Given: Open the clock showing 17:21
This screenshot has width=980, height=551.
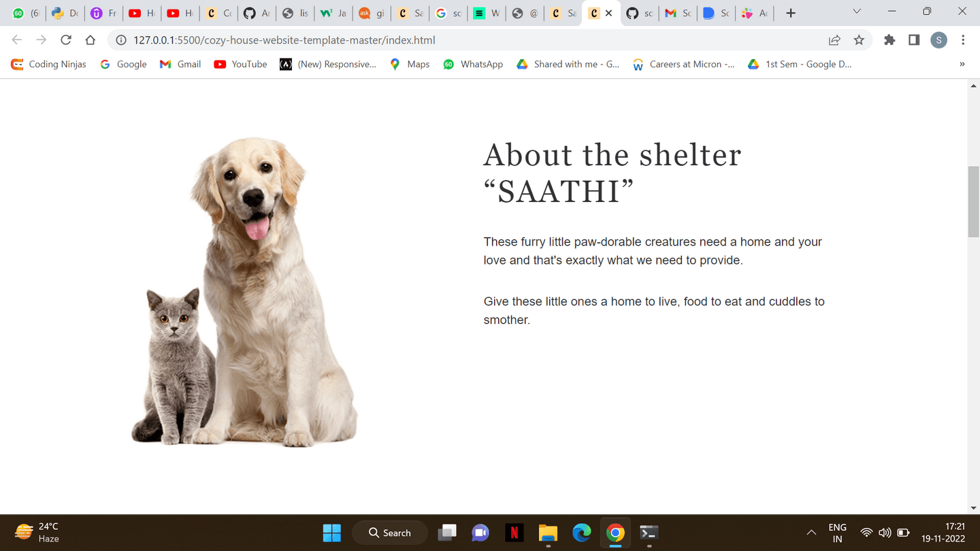Looking at the screenshot, I should tap(943, 533).
